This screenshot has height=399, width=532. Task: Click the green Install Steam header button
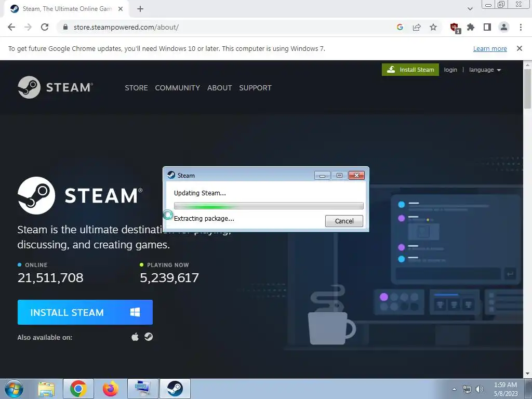pos(410,70)
